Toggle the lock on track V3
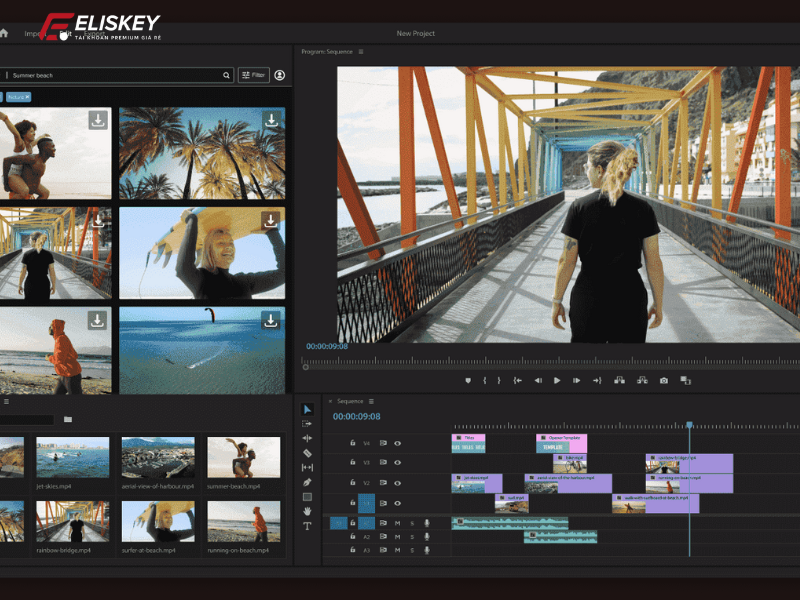This screenshot has width=800, height=600. (352, 462)
